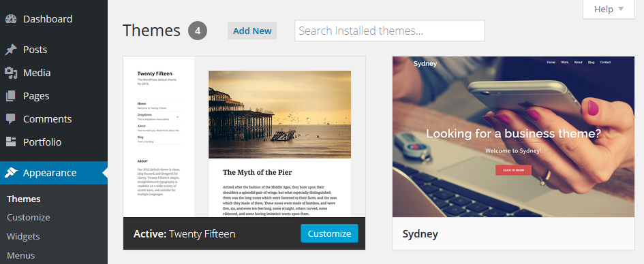The image size is (644, 264).
Task: Go to the Themes submenu item
Action: click(x=24, y=199)
